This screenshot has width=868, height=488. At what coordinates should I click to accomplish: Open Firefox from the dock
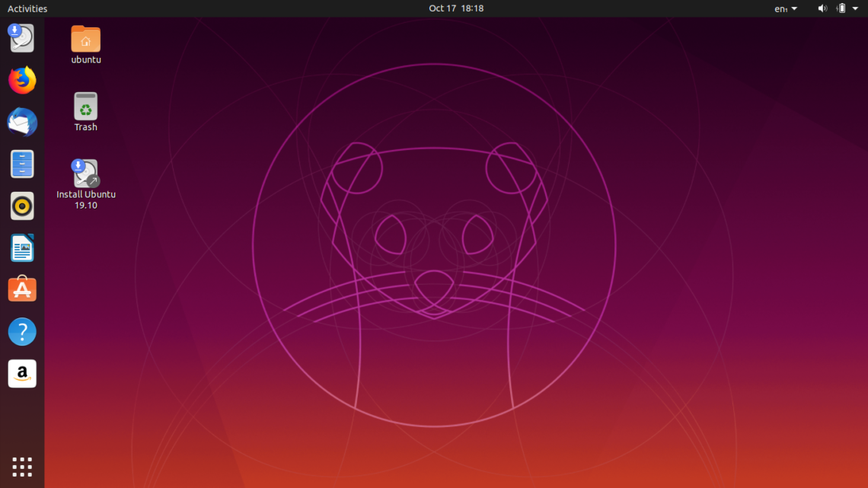point(22,80)
